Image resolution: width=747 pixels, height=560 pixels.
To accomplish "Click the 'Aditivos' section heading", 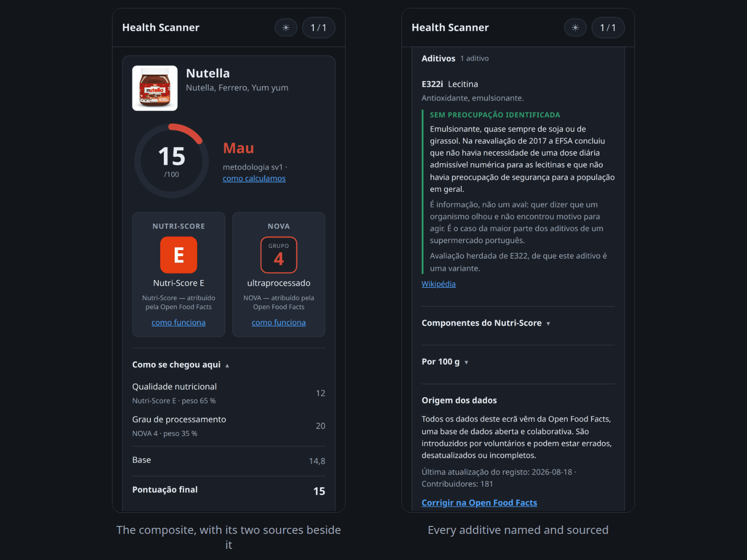I will pyautogui.click(x=438, y=58).
